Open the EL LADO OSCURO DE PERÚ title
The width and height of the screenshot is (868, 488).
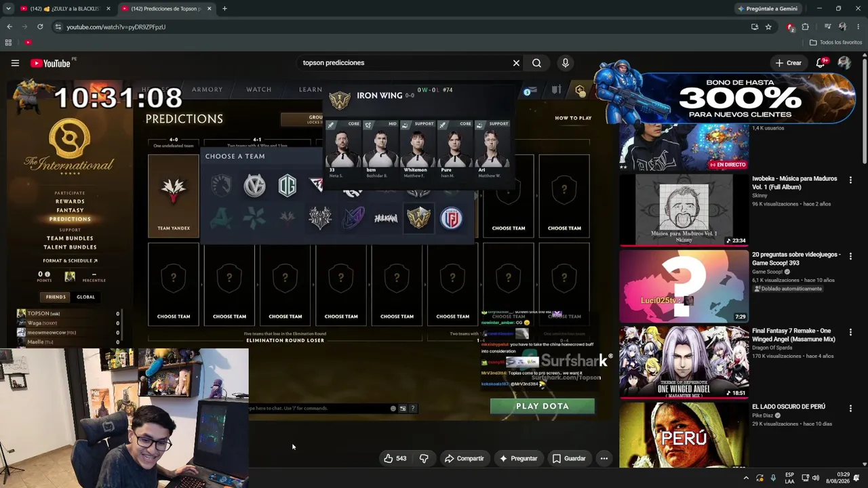point(789,407)
